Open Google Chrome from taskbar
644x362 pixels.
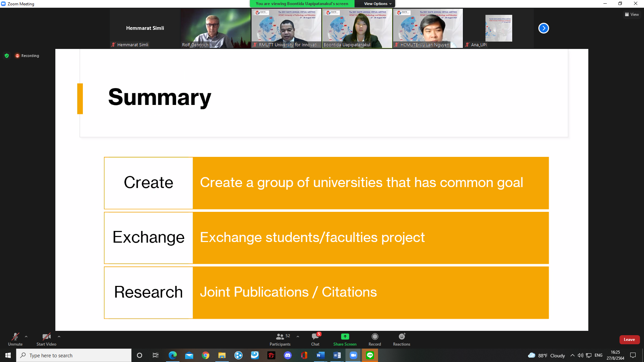pos(206,355)
